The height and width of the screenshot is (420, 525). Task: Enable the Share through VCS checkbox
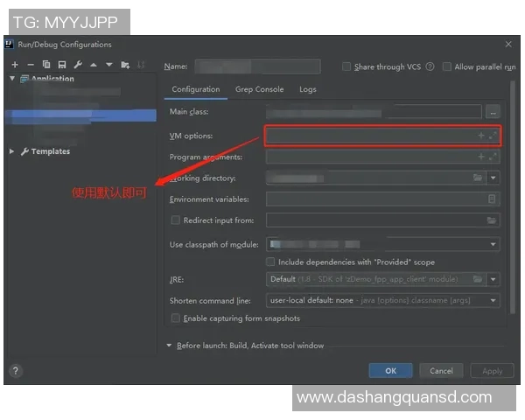coord(346,66)
